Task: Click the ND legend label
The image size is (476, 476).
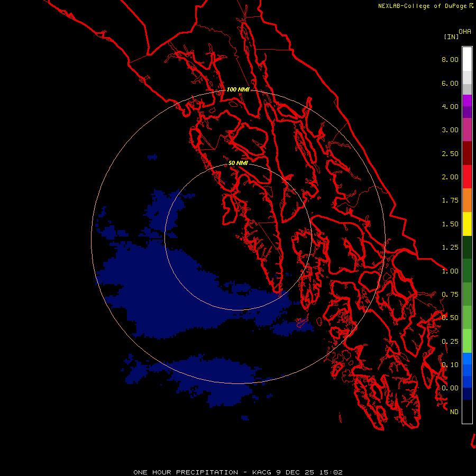Action: 454,412
